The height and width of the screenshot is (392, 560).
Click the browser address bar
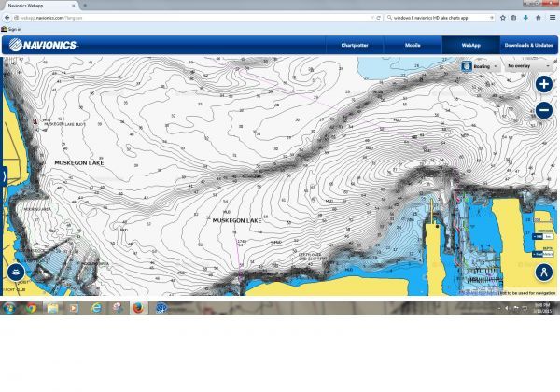point(187,17)
